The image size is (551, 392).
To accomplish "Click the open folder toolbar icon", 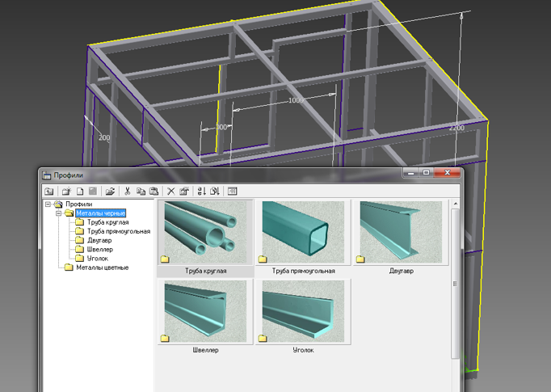I will point(111,192).
